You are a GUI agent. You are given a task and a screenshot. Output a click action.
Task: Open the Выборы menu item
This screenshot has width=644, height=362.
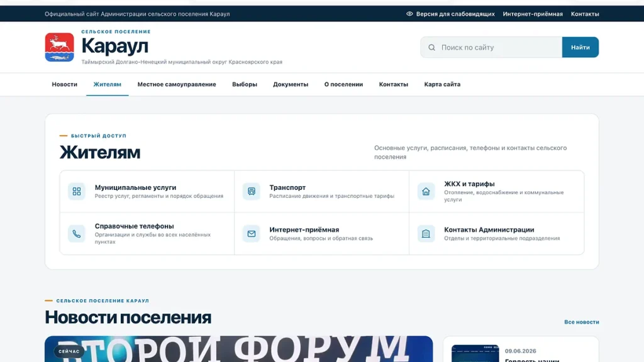(x=245, y=84)
